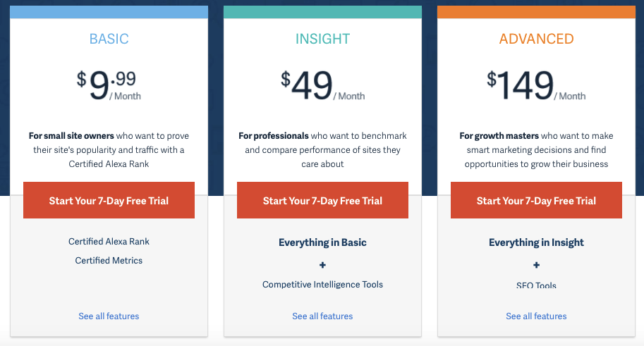The height and width of the screenshot is (346, 644).
Task: Click the 'Everything in Insight' text
Action: coord(536,242)
